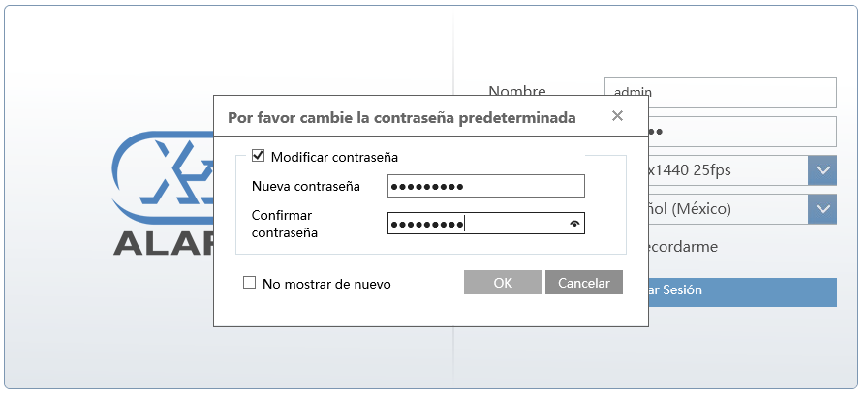Click the blue Iniciar Sesión button
Screen dimensions: 868x395
point(742,292)
